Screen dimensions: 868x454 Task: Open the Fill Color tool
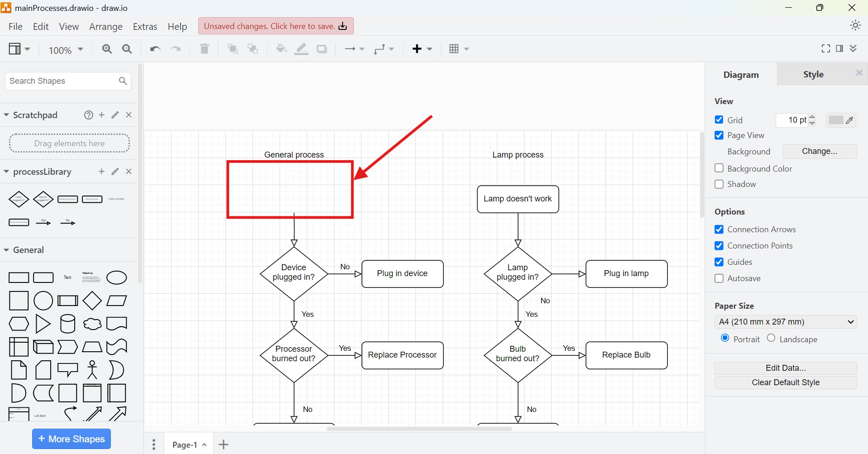[281, 49]
